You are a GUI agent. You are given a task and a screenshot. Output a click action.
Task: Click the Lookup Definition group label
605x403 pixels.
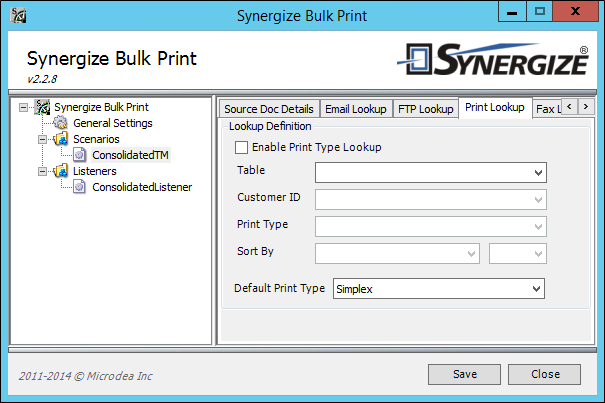(270, 126)
